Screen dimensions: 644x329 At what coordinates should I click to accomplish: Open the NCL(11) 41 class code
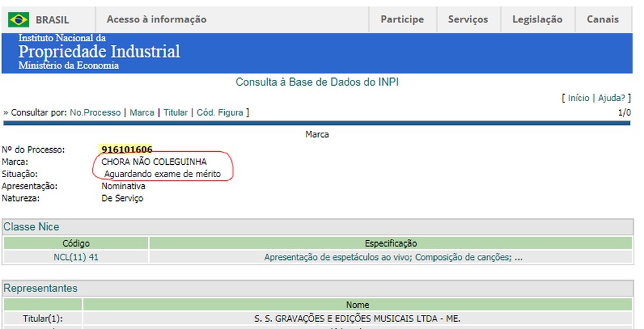[76, 257]
